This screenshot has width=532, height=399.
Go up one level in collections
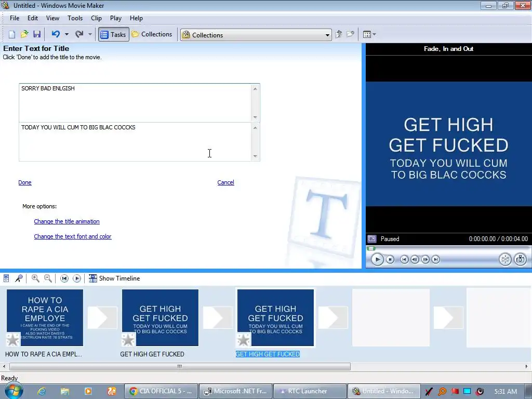[x=338, y=34]
